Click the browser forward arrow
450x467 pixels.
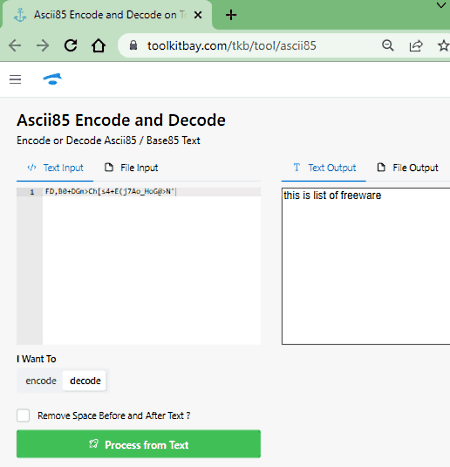[43, 45]
